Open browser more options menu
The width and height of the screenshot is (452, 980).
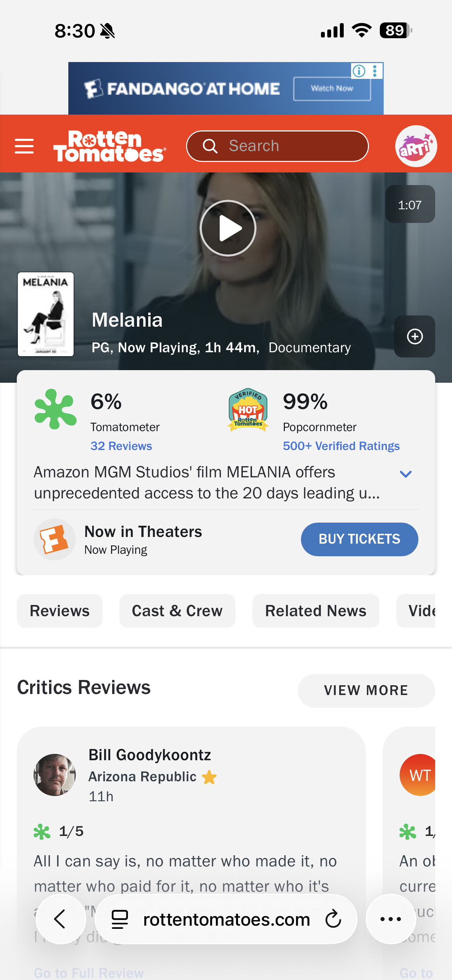pyautogui.click(x=391, y=919)
